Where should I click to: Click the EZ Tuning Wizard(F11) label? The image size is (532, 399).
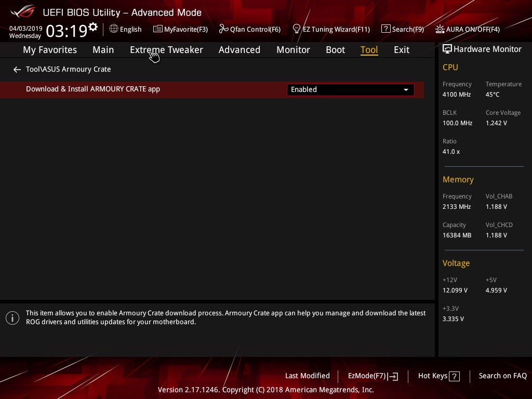336,30
